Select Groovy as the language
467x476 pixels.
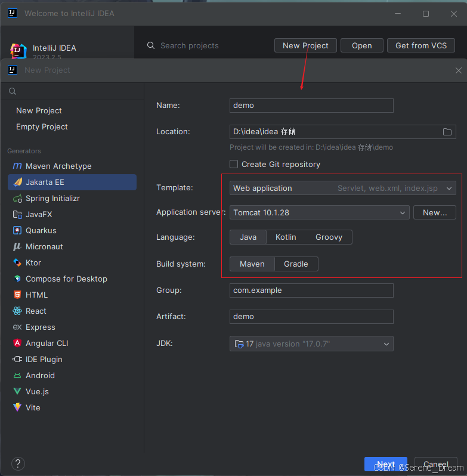[x=329, y=237]
